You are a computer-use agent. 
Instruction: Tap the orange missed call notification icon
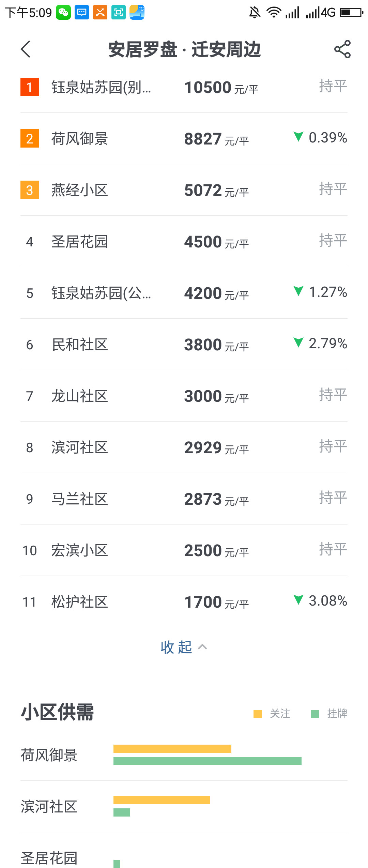pos(100,13)
